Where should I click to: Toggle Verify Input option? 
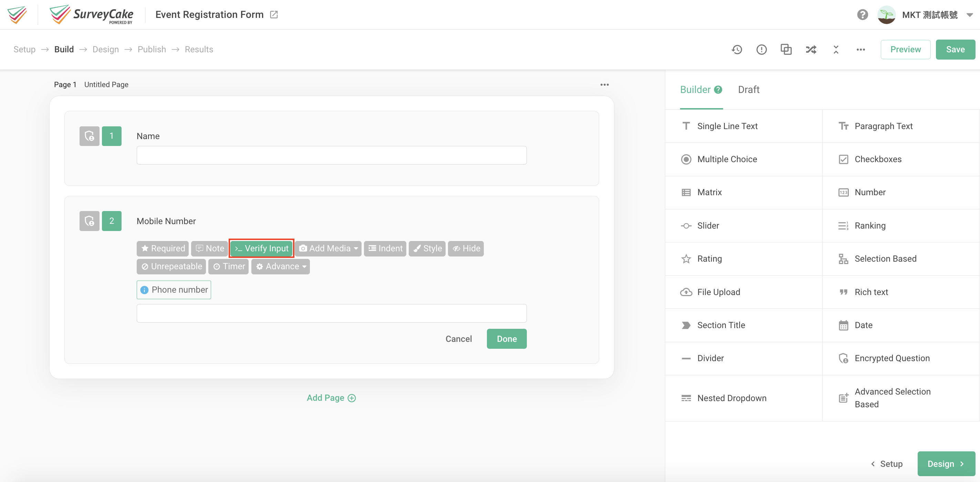pyautogui.click(x=261, y=249)
